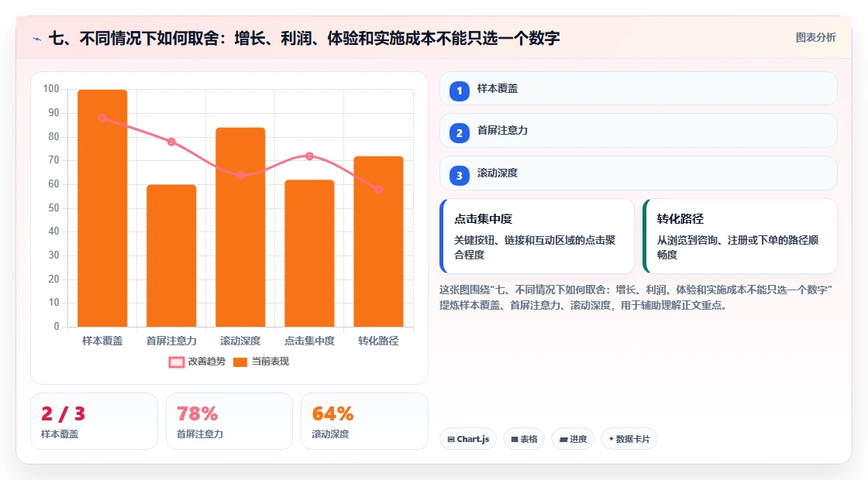Click the 2 / 3 样本覆盖 stat card
The image size is (868, 480).
pos(94,421)
